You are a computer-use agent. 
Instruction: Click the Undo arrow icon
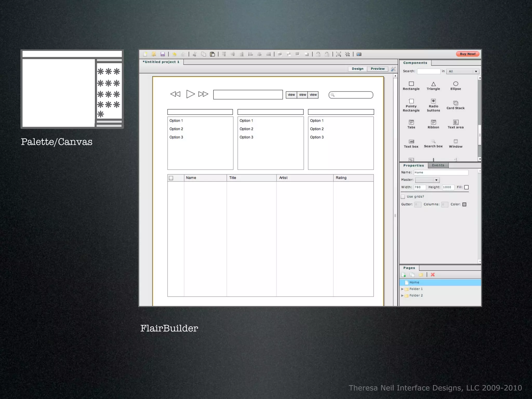[x=174, y=54]
